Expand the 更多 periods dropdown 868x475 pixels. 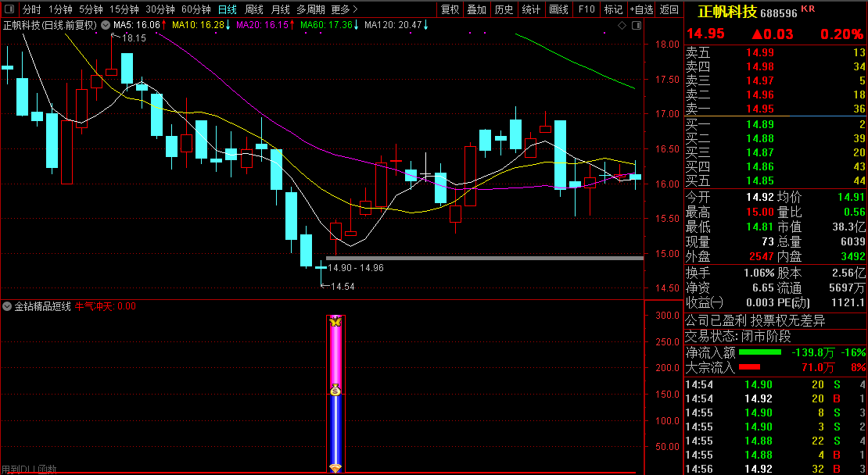coord(344,9)
